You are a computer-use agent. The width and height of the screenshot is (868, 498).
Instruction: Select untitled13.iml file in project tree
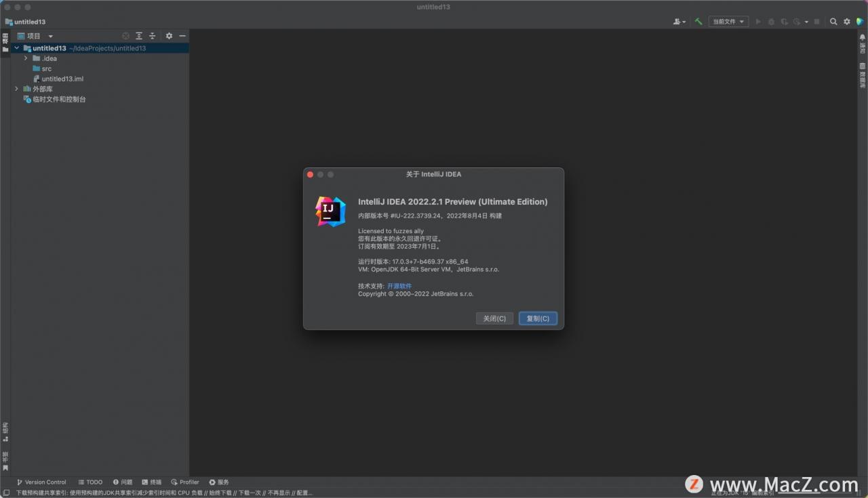58,79
